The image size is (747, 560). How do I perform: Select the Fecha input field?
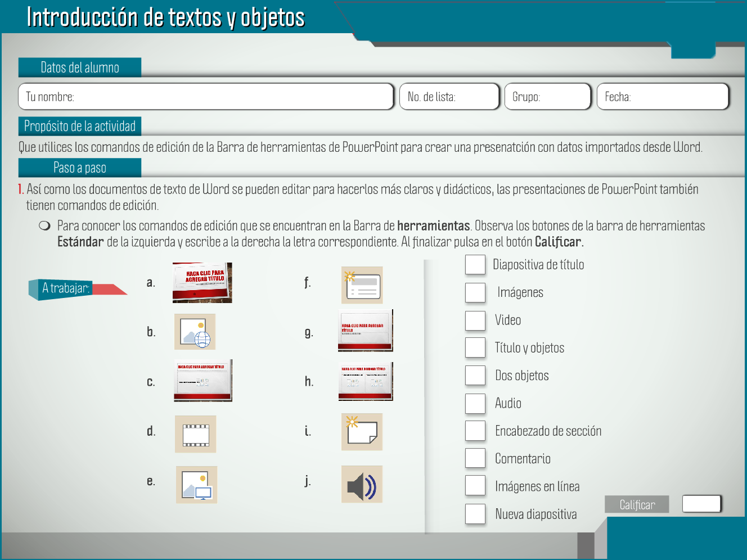point(663,97)
